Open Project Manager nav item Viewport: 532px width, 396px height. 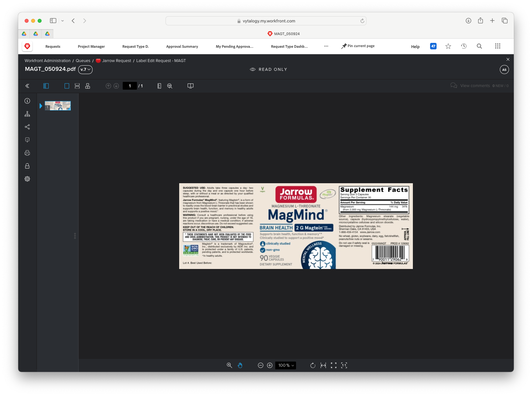91,46
